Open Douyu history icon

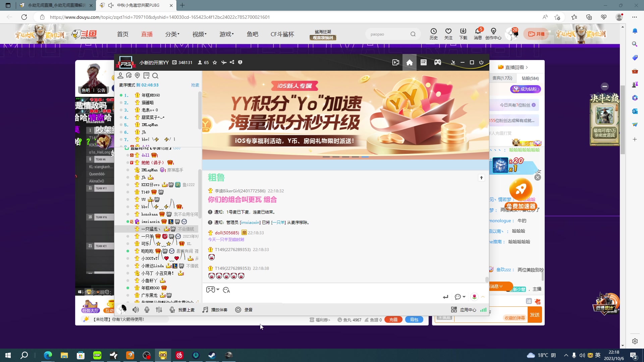pos(434,34)
